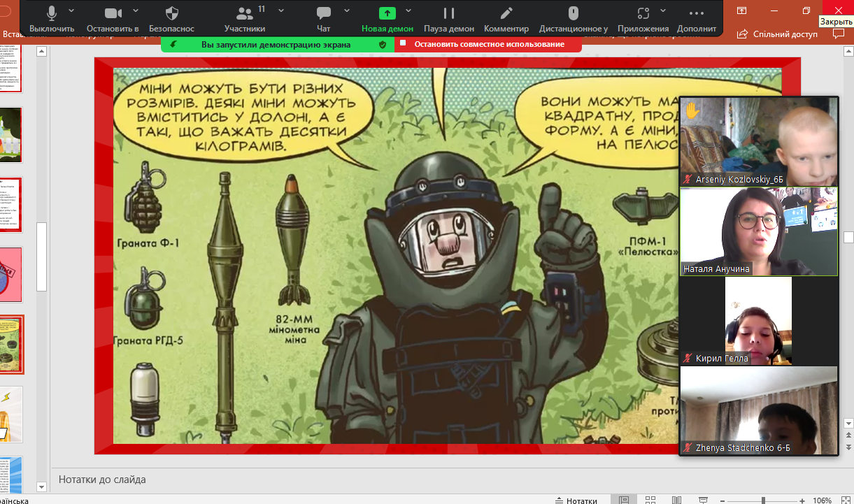This screenshot has width=854, height=504.
Task: Click Остановить совместное использование button
Action: 489,44
